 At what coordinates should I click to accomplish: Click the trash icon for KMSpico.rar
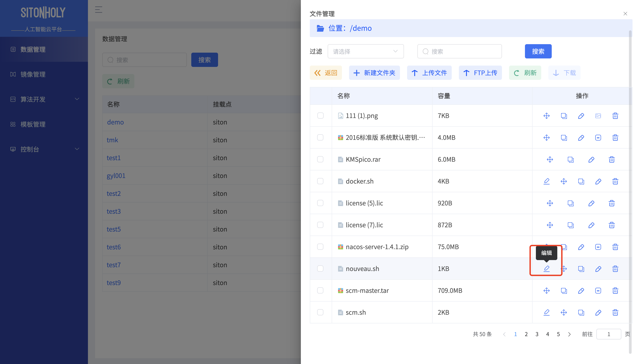pyautogui.click(x=612, y=159)
